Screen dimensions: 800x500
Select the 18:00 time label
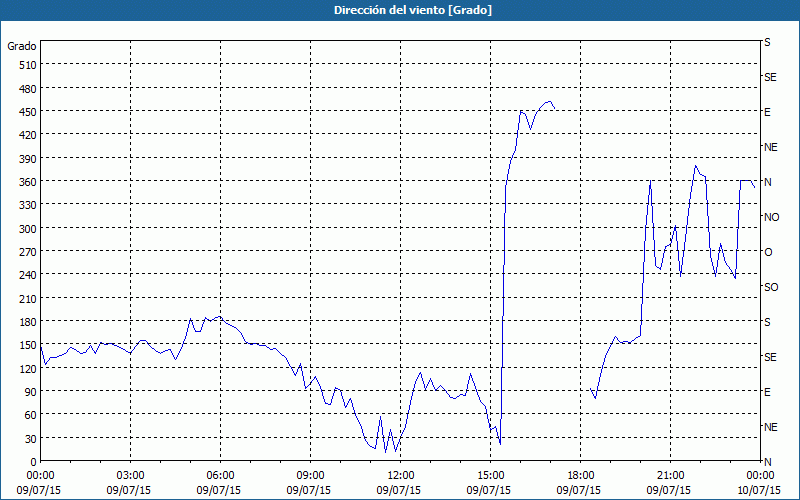click(581, 476)
